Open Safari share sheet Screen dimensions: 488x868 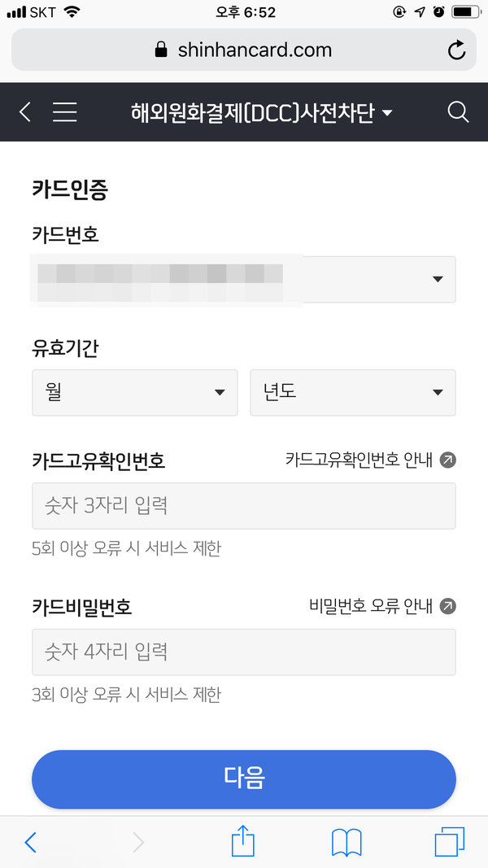[243, 842]
